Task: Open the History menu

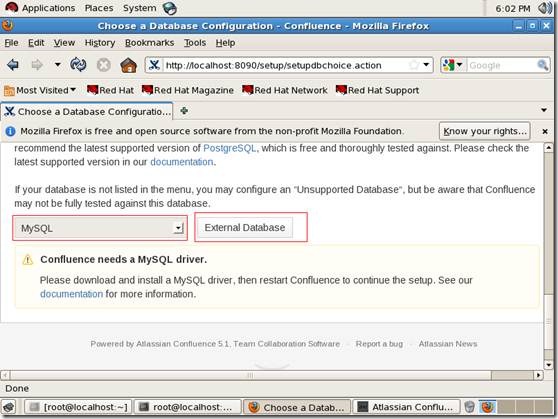Action: click(x=100, y=43)
